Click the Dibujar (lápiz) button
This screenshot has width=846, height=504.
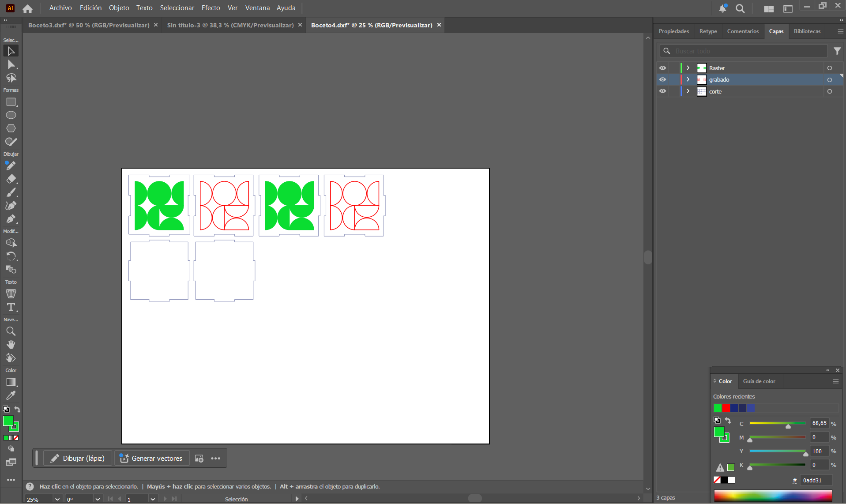tap(78, 459)
